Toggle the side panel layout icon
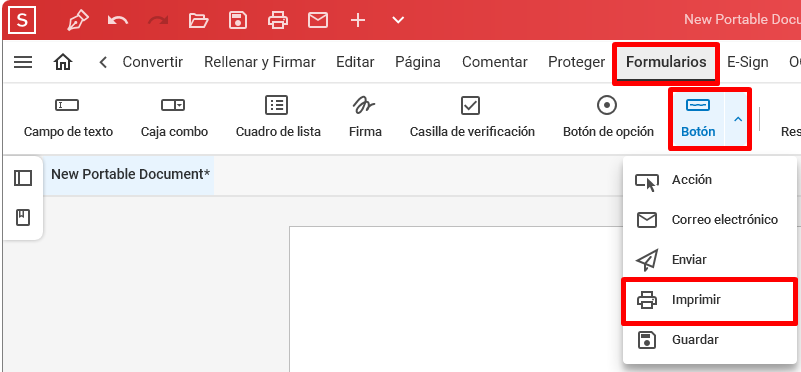This screenshot has height=372, width=801. [x=23, y=178]
